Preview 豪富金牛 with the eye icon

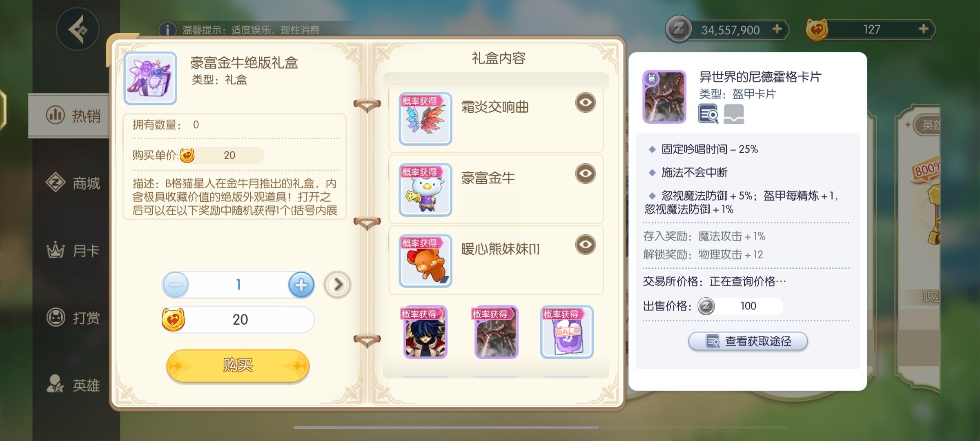585,174
